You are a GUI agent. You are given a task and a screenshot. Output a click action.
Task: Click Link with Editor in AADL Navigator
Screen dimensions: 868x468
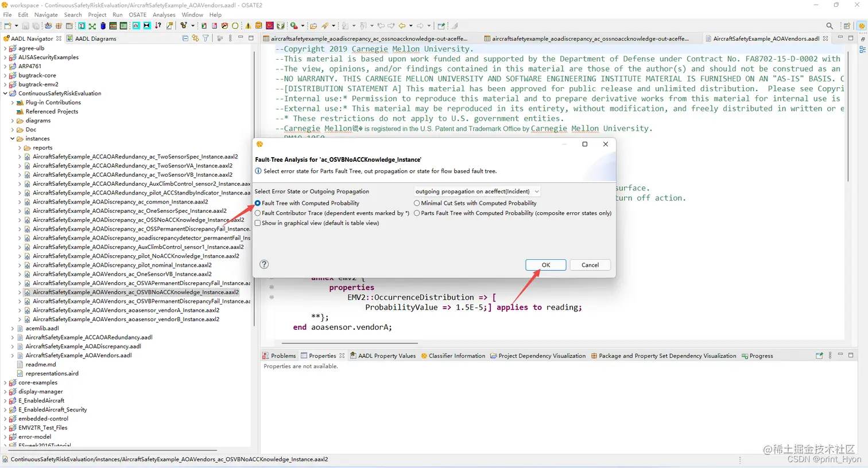pyautogui.click(x=195, y=38)
